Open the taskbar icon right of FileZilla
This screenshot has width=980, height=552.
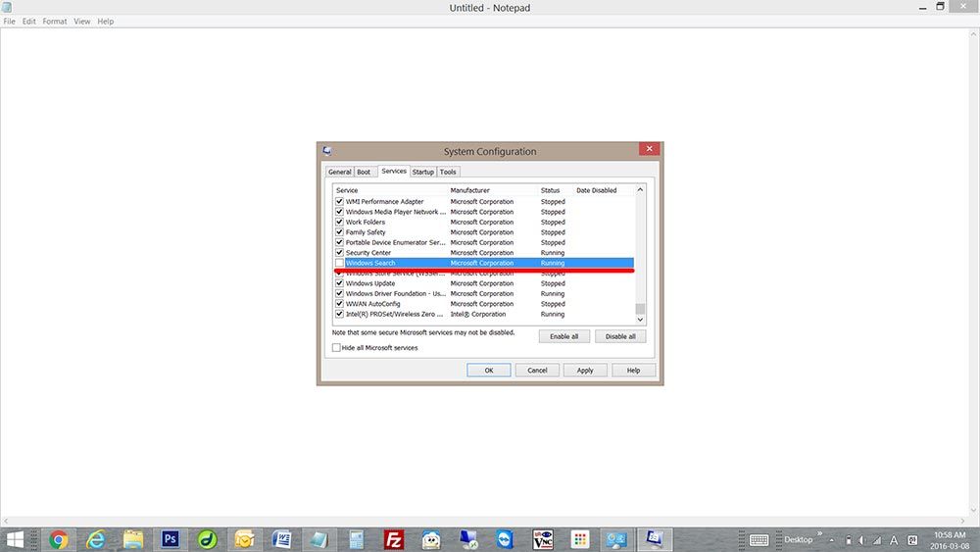point(430,539)
